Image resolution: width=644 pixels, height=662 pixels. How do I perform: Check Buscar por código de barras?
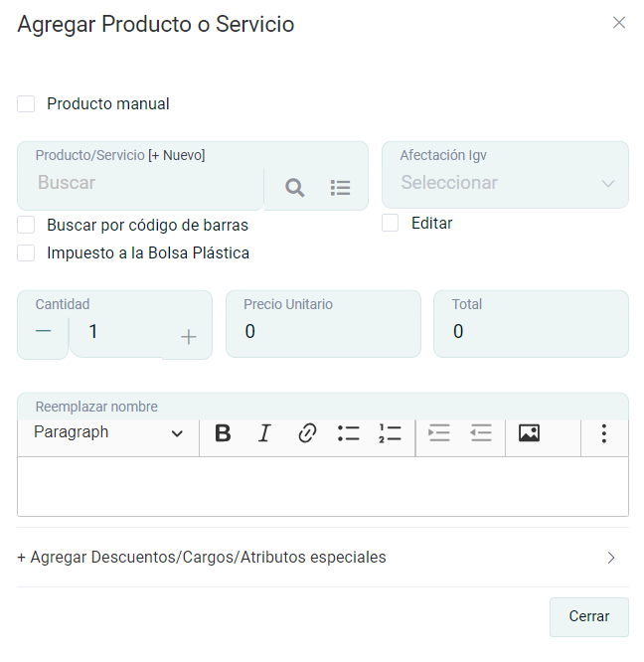point(27,225)
